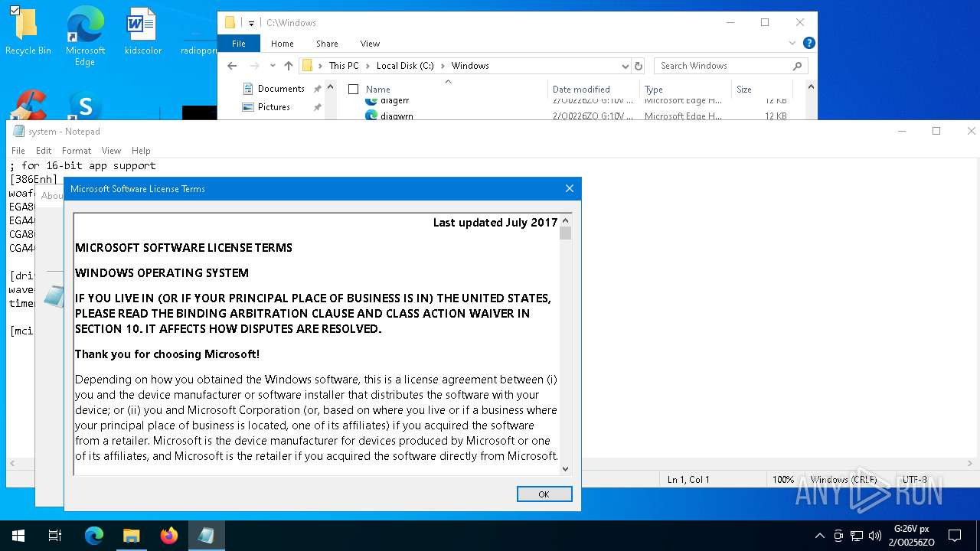This screenshot has width=980, height=551.
Task: Click Windows in the address breadcrumb
Action: [470, 66]
